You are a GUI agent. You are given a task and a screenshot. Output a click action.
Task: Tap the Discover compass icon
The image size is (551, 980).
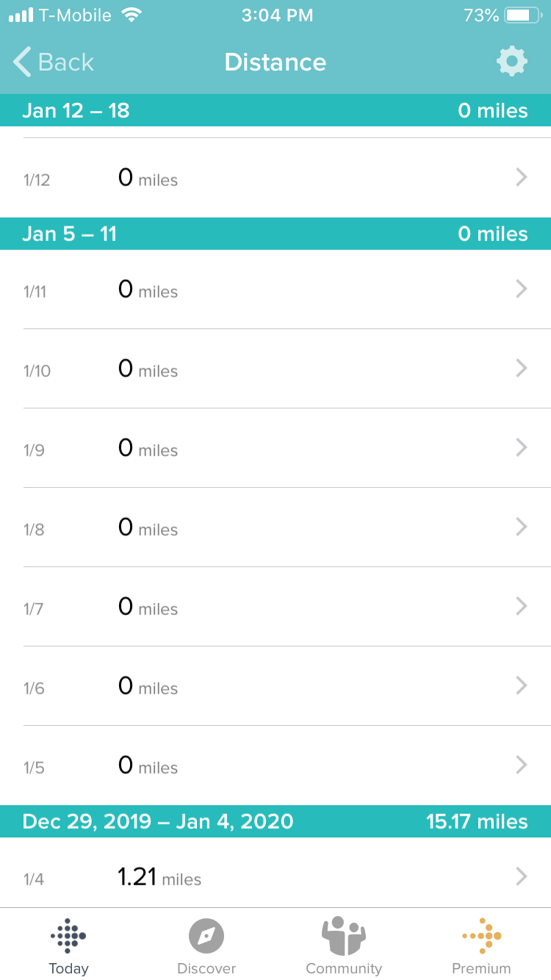(206, 936)
